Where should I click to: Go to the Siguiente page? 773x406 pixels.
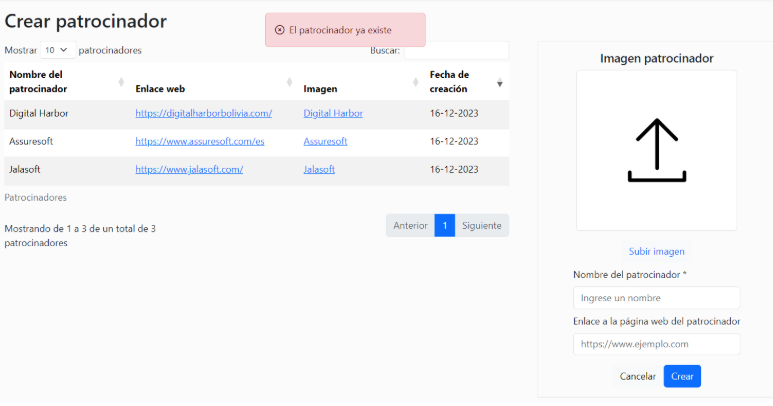click(x=482, y=225)
